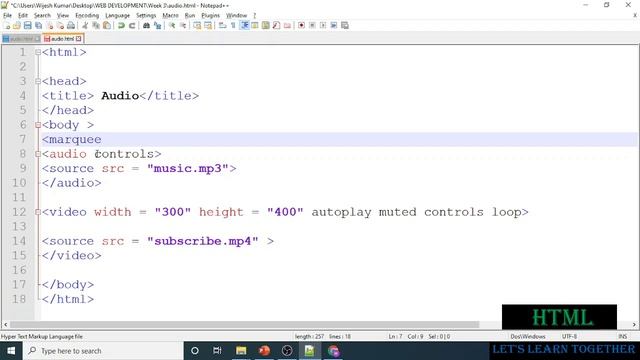Click the Zoom In toolbar icon
This screenshot has height=360, width=640.
click(x=172, y=25)
